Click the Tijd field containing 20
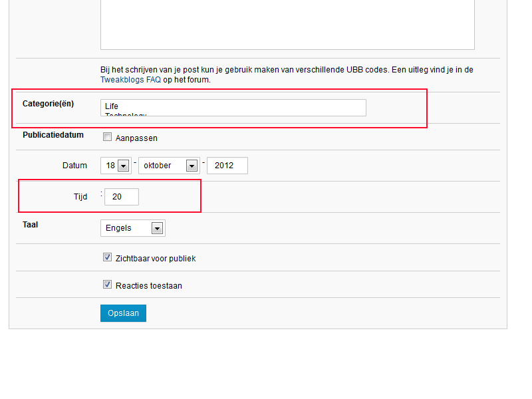Screen dimensions: 532x399 [x=122, y=197]
